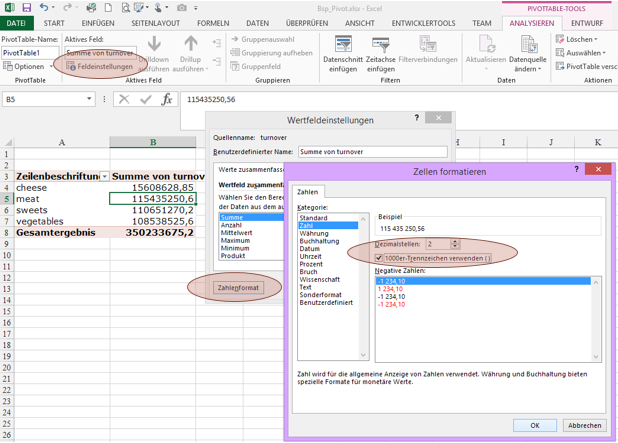
Task: Click the Datenschnitt einfügen icon
Action: coord(342,45)
